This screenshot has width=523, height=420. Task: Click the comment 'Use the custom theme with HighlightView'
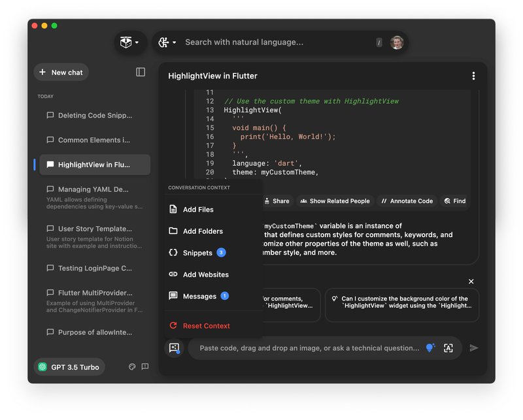312,101
